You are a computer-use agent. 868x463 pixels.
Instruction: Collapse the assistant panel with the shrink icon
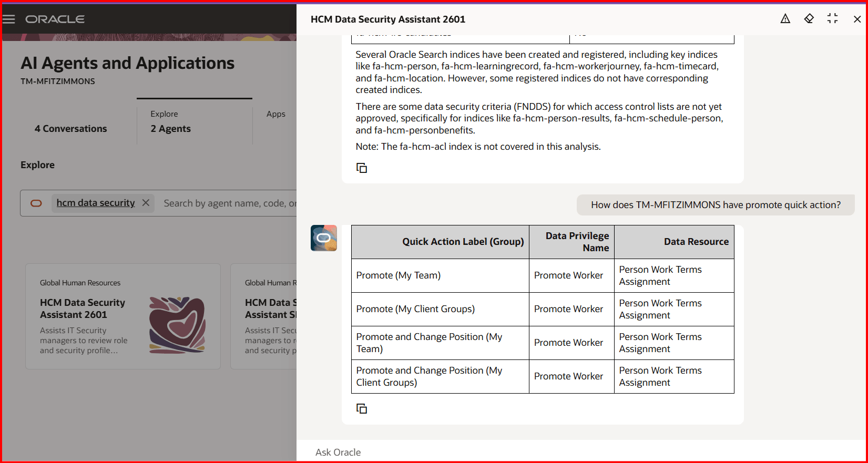pos(832,19)
